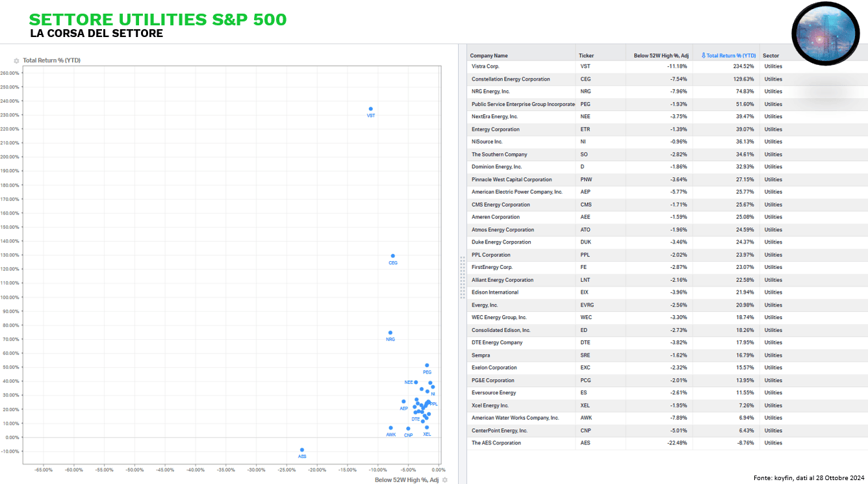Select the AEP data point in the scatter chart
Viewport: 868px width, 484px height.
click(x=403, y=401)
